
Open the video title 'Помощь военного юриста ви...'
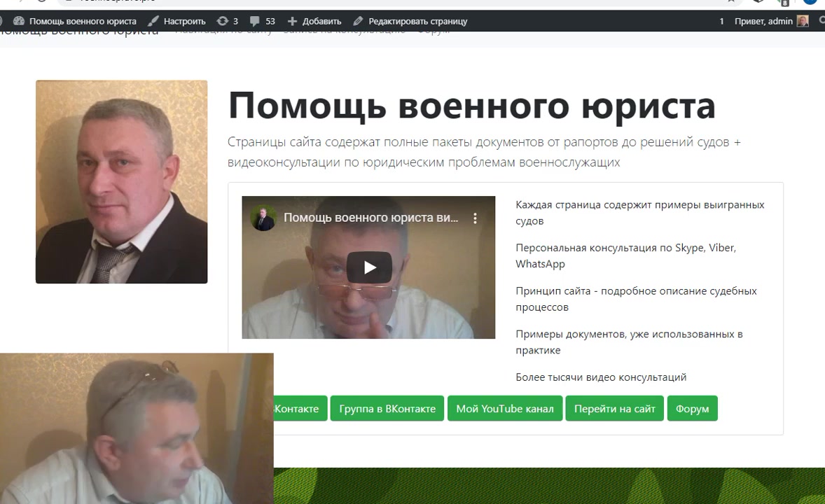(x=371, y=218)
